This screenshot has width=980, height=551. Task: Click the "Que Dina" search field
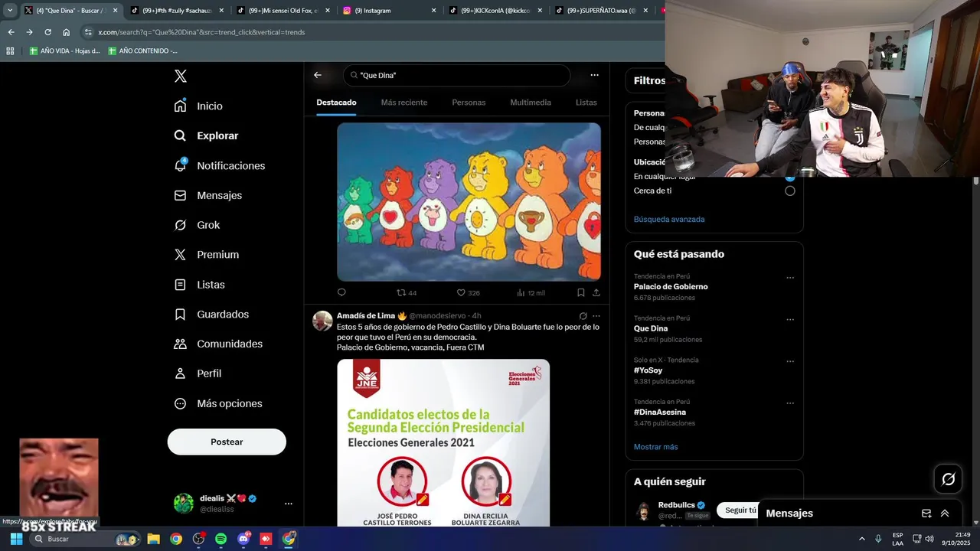click(x=456, y=75)
